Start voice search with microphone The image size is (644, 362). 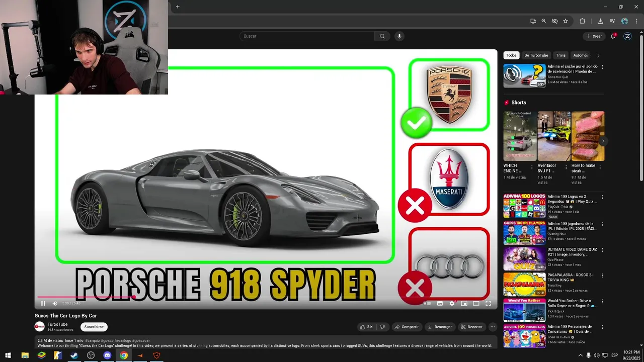[x=399, y=36]
